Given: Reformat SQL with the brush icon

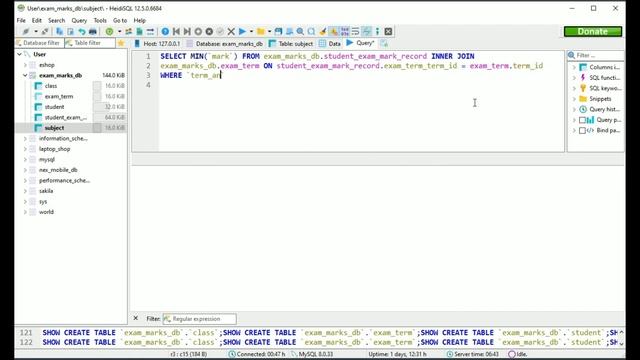Looking at the screenshot, I should coord(323,31).
